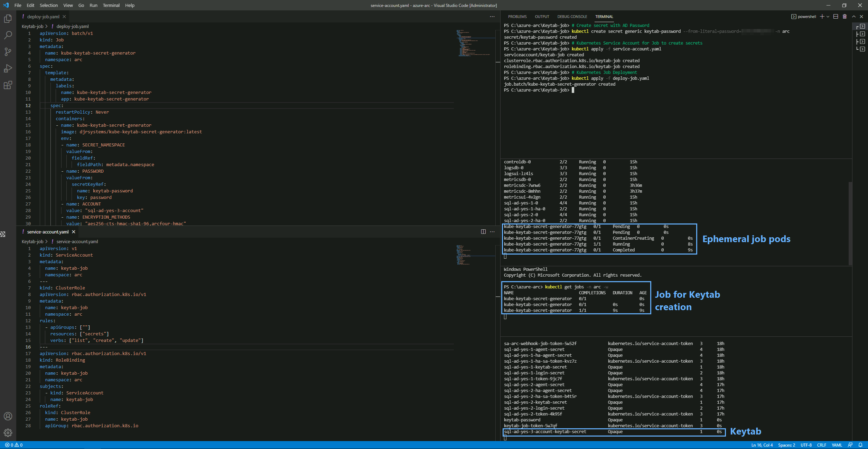Open the Explorer view in activity bar

8,19
